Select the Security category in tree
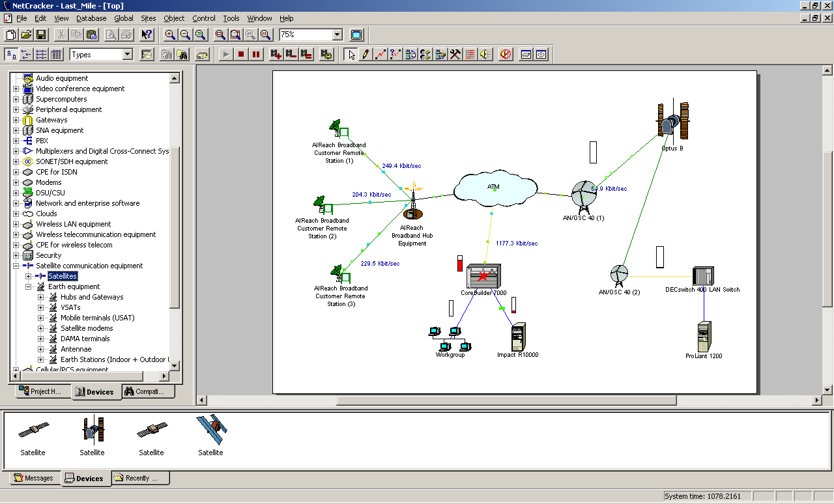834x504 pixels. coord(48,255)
